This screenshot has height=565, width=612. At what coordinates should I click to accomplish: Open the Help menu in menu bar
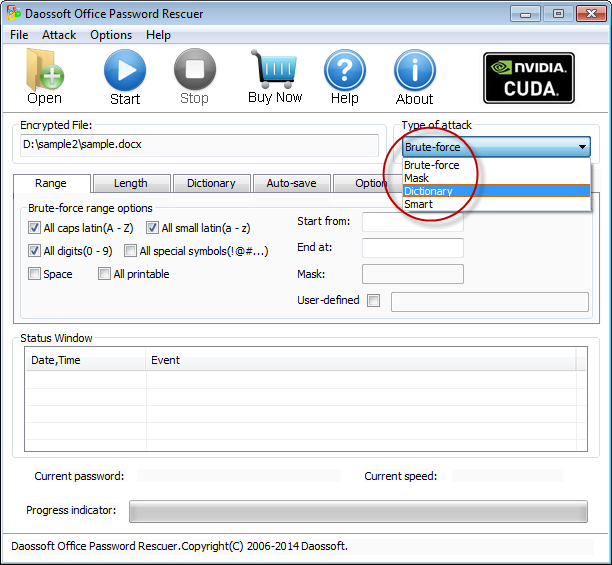[158, 35]
